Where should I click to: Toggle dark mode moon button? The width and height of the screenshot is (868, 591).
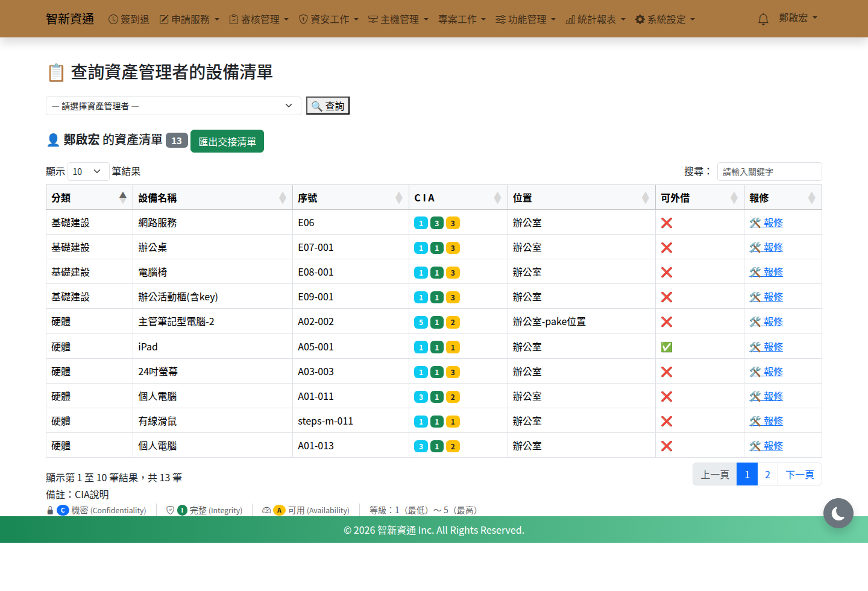coord(838,513)
